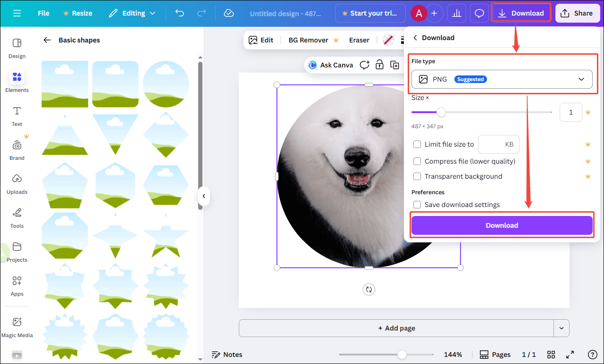The image size is (604, 364).
Task: Open Magic Media in the sidebar
Action: 17,327
